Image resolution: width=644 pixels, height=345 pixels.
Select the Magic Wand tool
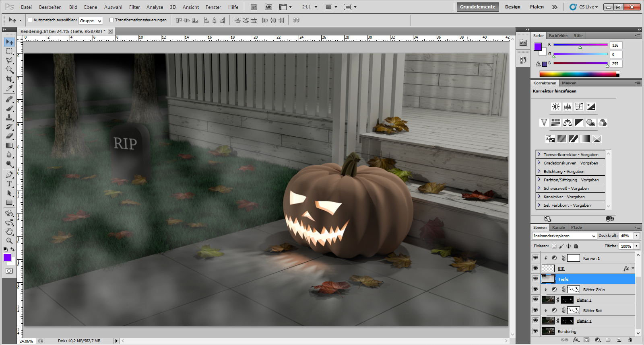(9, 70)
